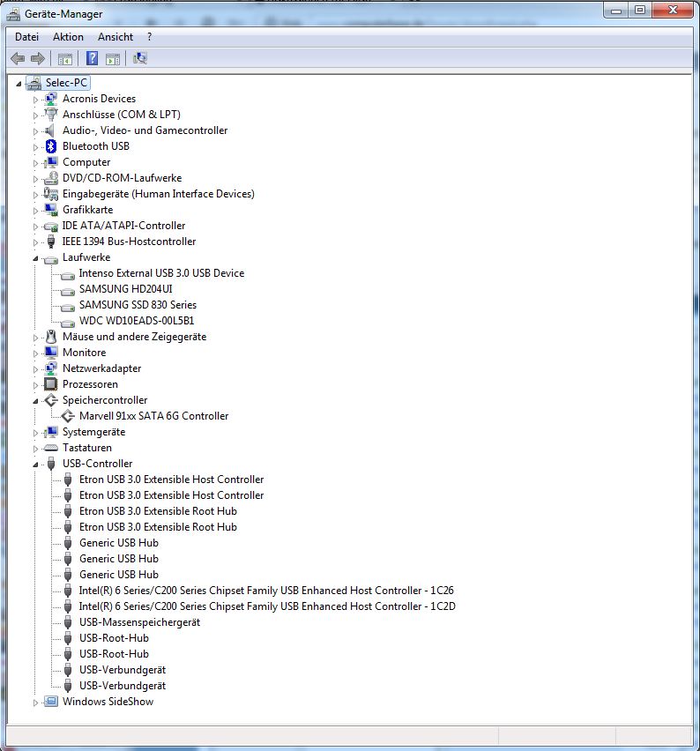The image size is (700, 751).
Task: Click the show/hide console tree toolbar icon
Action: (64, 59)
